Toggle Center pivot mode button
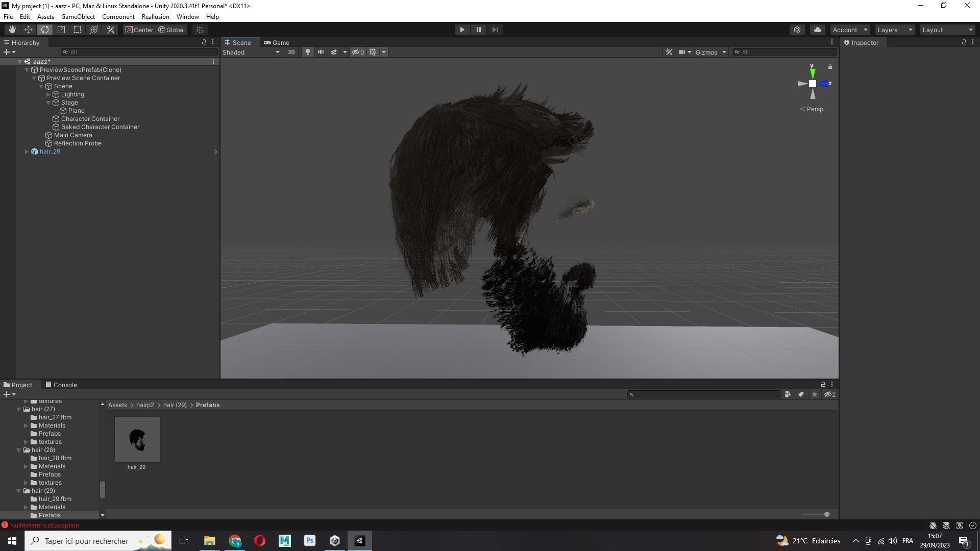 139,30
